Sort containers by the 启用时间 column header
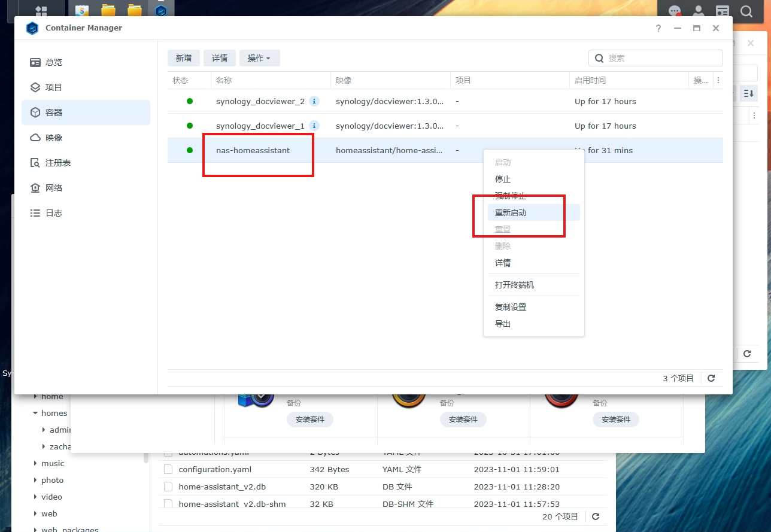The height and width of the screenshot is (532, 771). click(629, 80)
